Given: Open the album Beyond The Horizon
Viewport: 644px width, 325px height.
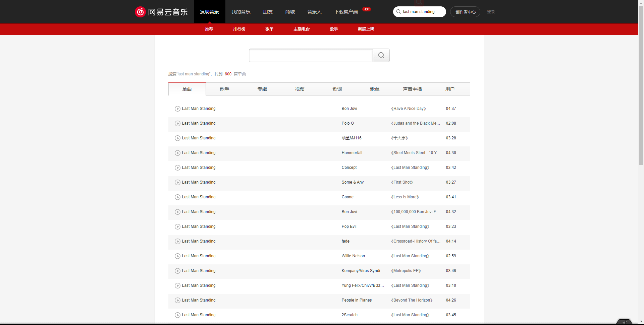Looking at the screenshot, I should [412, 300].
